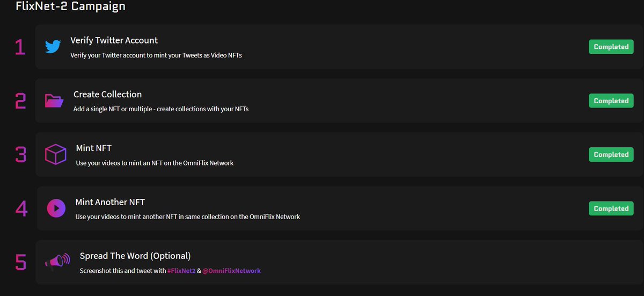The height and width of the screenshot is (296, 644).
Task: Select the Verify Twitter Account title
Action: tap(114, 40)
